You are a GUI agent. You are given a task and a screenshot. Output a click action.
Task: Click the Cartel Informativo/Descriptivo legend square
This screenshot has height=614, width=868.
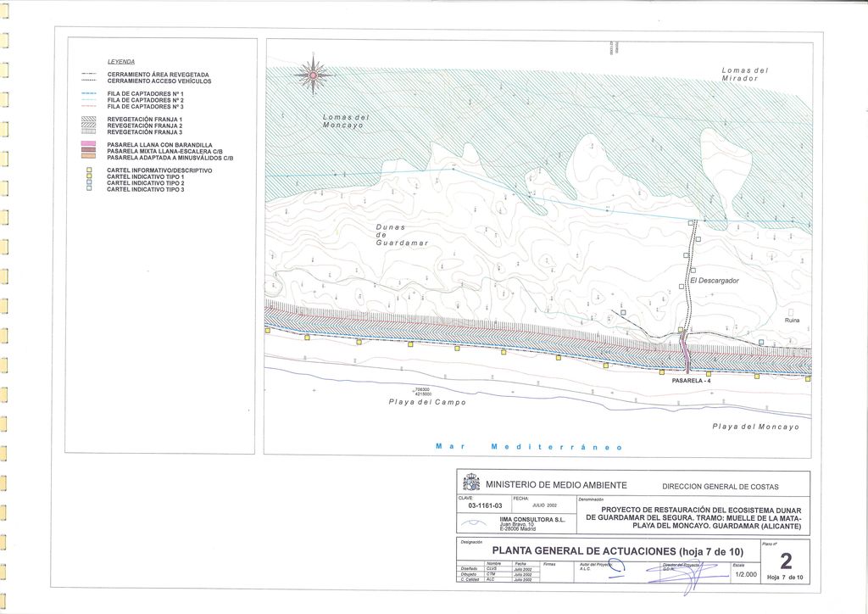[x=88, y=170]
